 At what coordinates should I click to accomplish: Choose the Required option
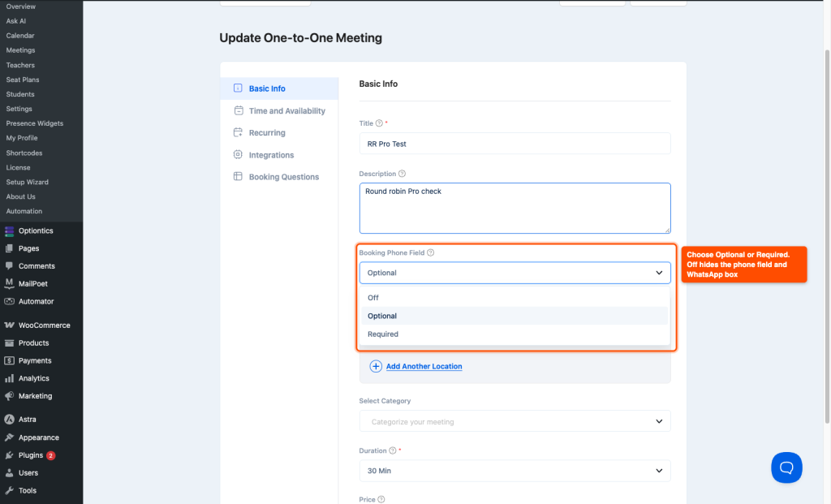click(x=515, y=334)
